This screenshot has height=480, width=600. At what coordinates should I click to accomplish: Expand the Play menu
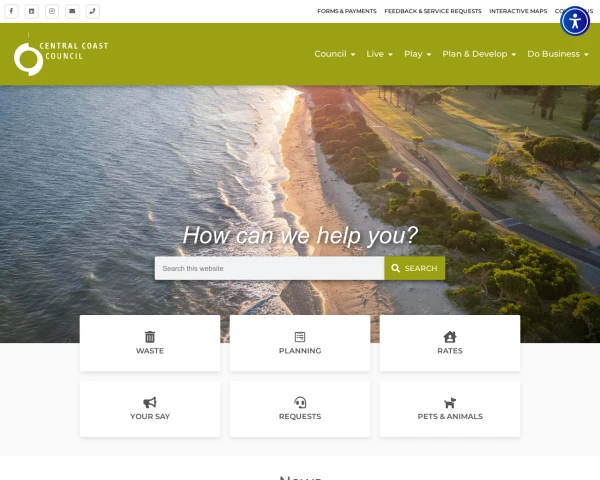point(417,54)
